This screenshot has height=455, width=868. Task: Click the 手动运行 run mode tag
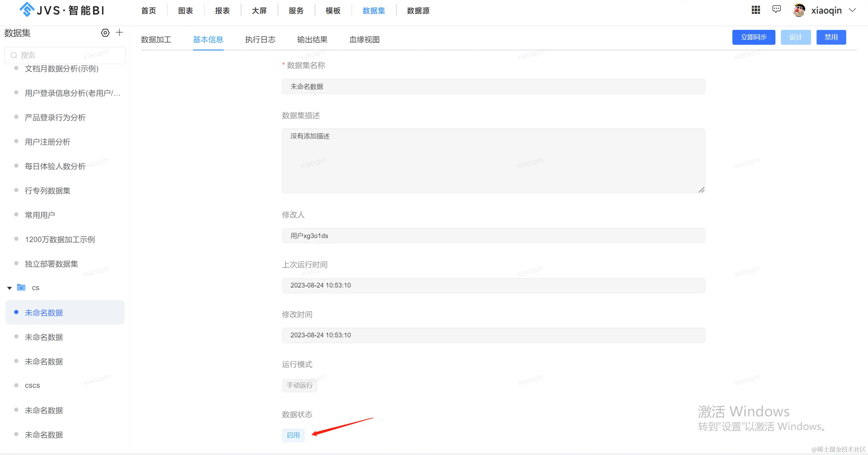tap(299, 385)
